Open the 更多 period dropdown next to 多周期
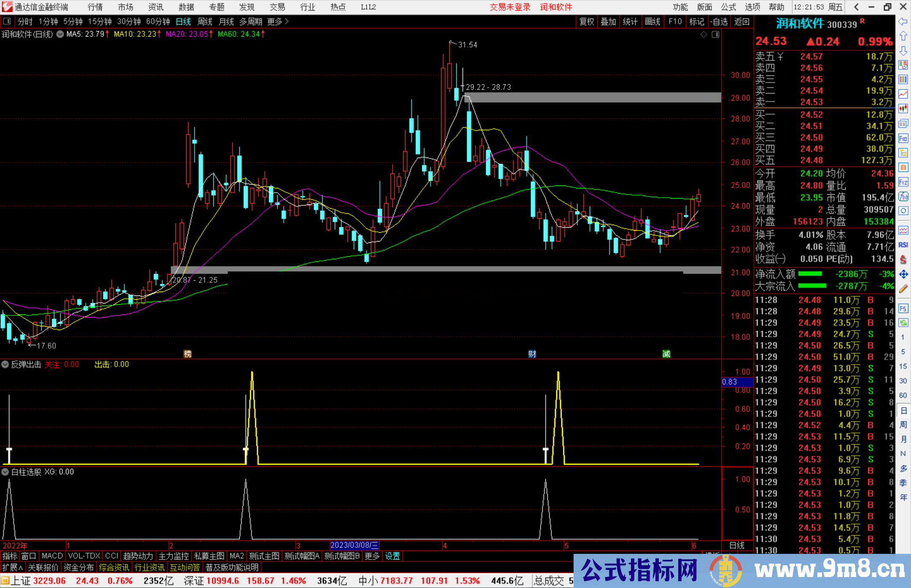This screenshot has width=911, height=588. tap(274, 21)
